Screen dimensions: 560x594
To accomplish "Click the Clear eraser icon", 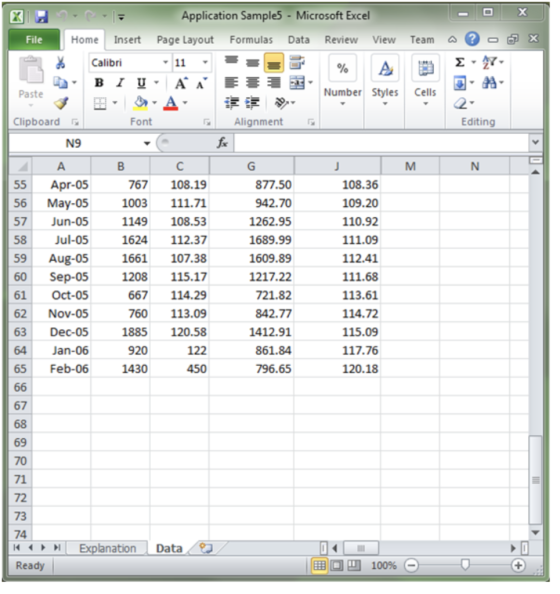I will 460,103.
